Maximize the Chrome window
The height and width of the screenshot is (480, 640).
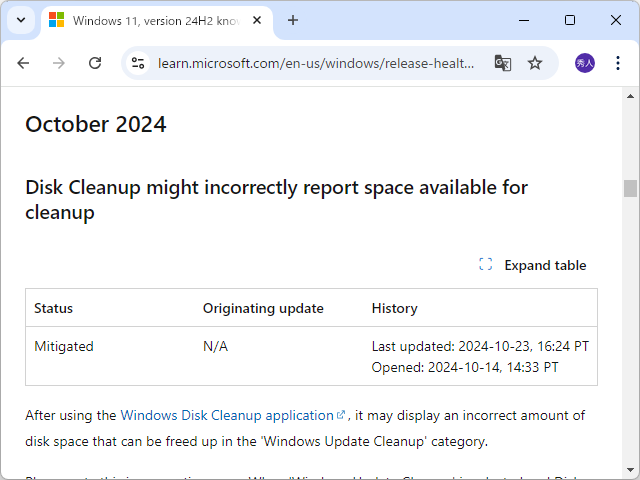coord(570,20)
